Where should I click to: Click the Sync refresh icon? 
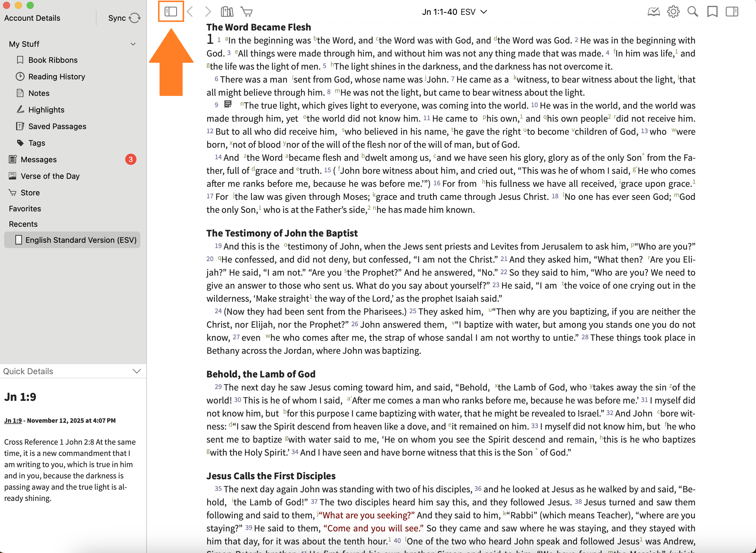pyautogui.click(x=134, y=18)
